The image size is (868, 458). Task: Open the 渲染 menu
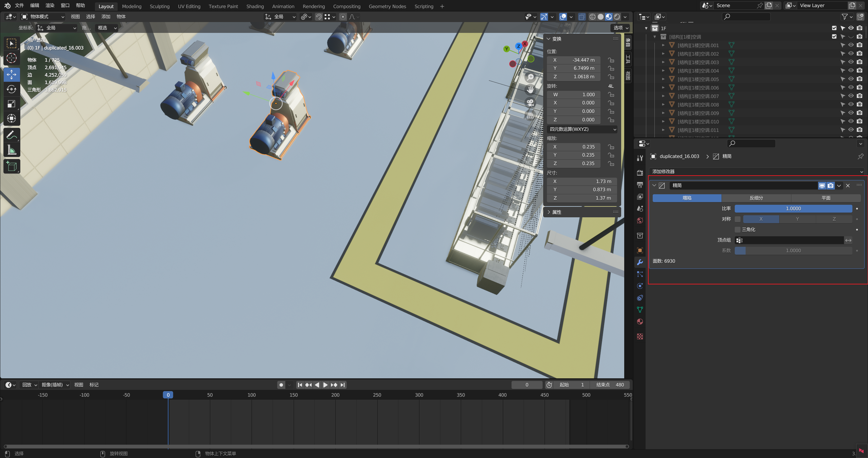50,5
